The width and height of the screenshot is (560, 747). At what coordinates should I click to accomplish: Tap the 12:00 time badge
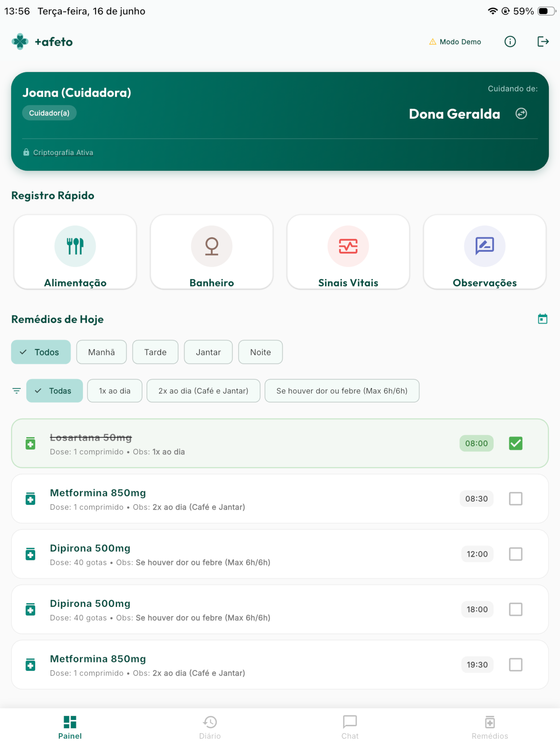(477, 554)
